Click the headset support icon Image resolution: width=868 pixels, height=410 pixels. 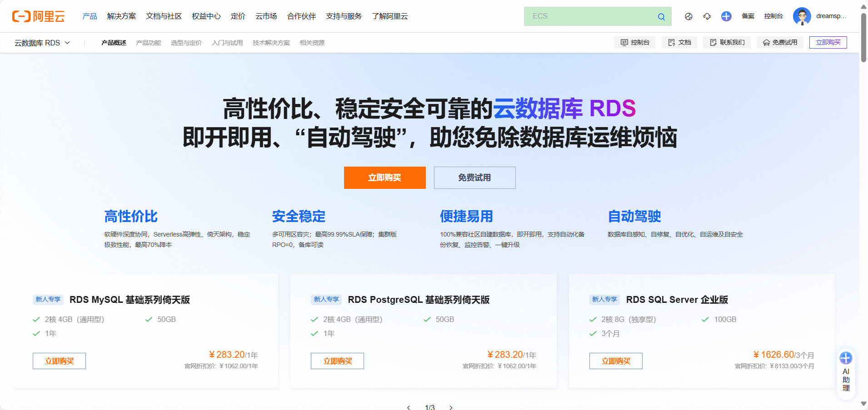(x=707, y=16)
